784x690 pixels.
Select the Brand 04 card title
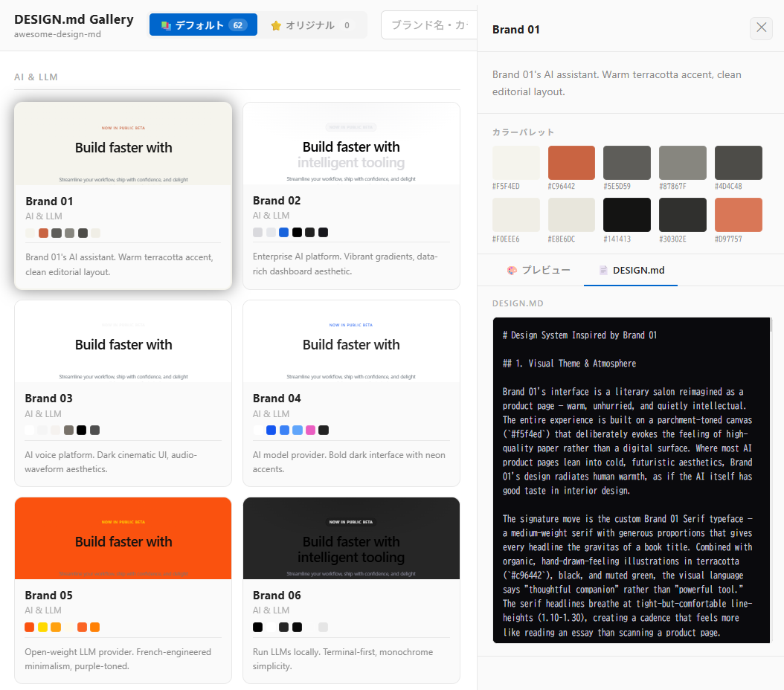277,399
